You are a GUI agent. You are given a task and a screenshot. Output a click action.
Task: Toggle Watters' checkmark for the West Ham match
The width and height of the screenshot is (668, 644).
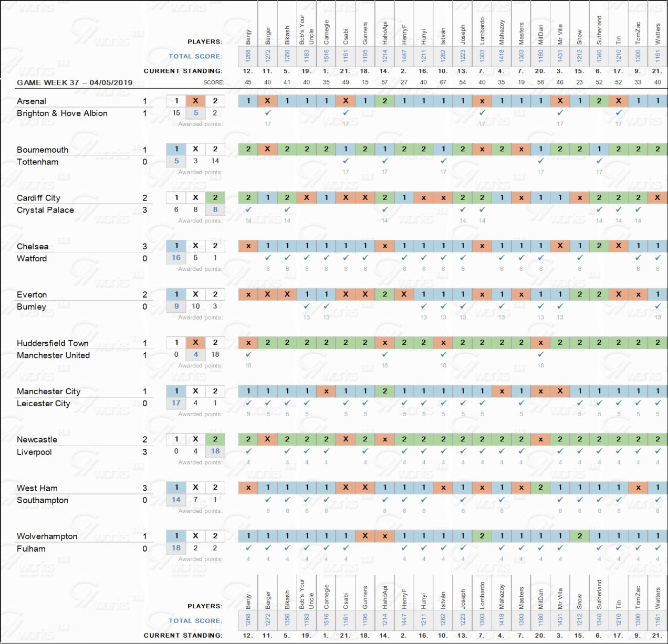657,499
